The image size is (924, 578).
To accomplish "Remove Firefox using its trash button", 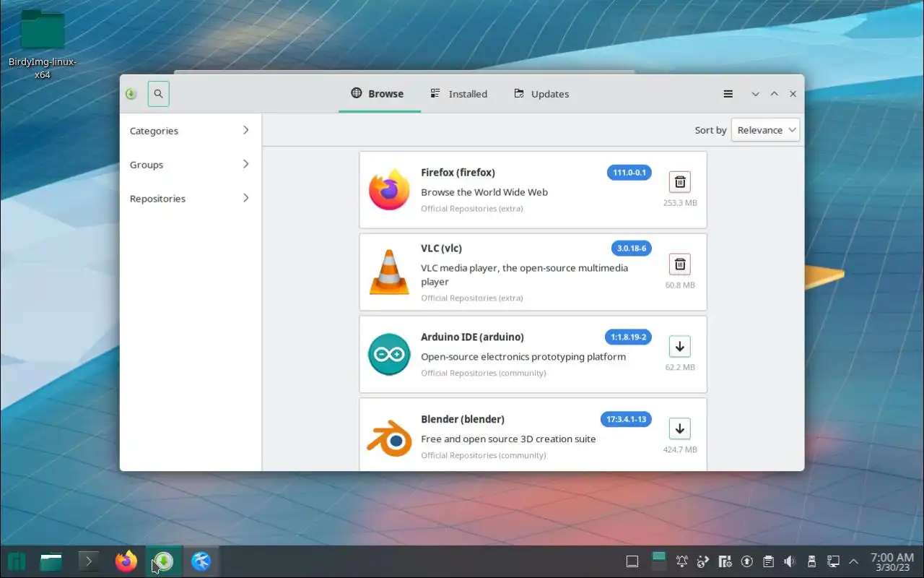I will click(679, 182).
